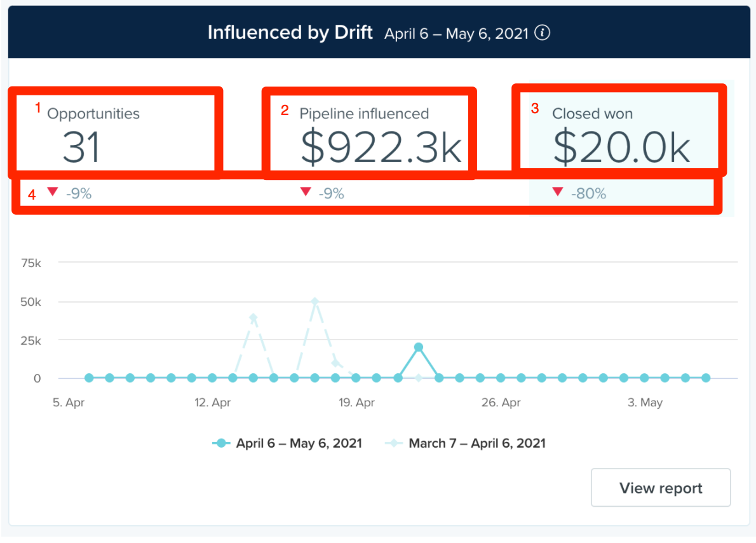The height and width of the screenshot is (543, 756).
Task: Click the red down arrow under Closed won
Action: point(558,191)
